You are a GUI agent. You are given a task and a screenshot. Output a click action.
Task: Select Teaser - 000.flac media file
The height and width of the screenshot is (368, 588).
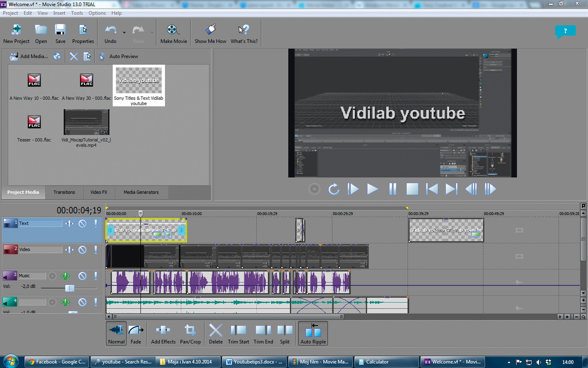(x=34, y=128)
